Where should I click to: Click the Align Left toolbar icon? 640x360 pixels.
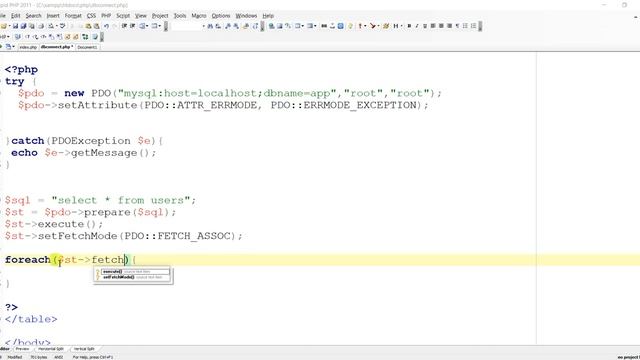click(433, 26)
